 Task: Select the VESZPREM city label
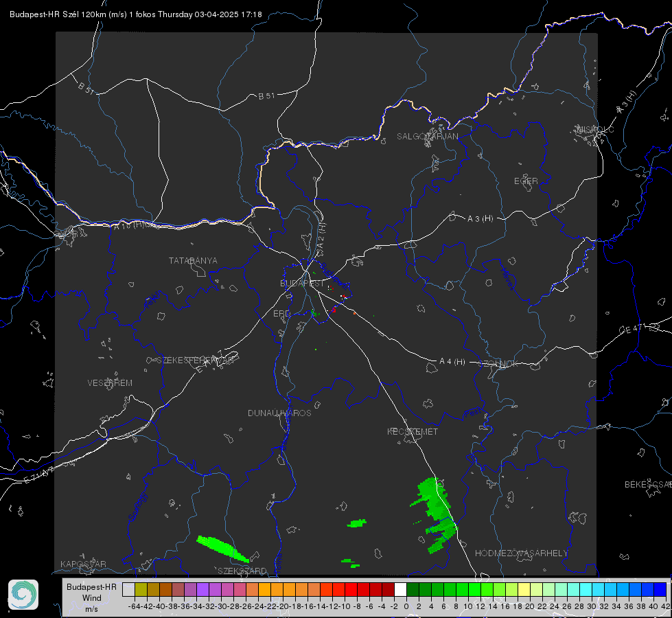click(110, 383)
